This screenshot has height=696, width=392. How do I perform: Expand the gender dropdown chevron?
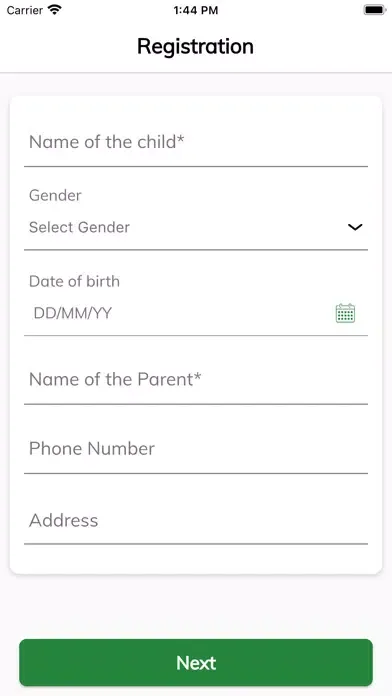pyautogui.click(x=355, y=227)
